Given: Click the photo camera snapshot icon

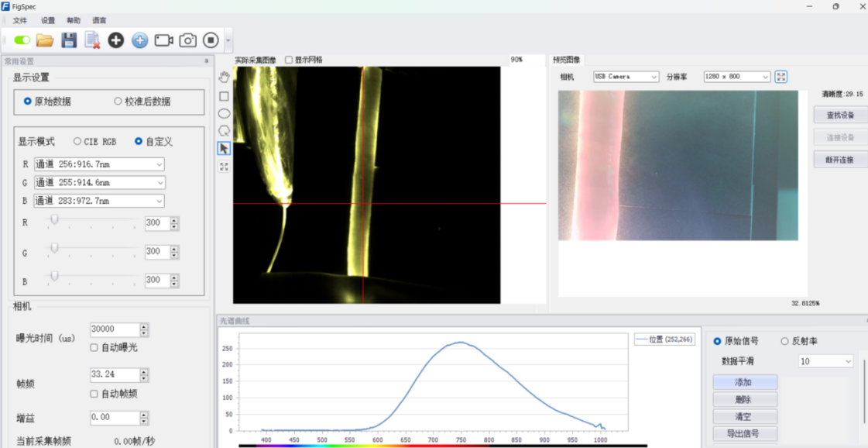Looking at the screenshot, I should point(187,40).
